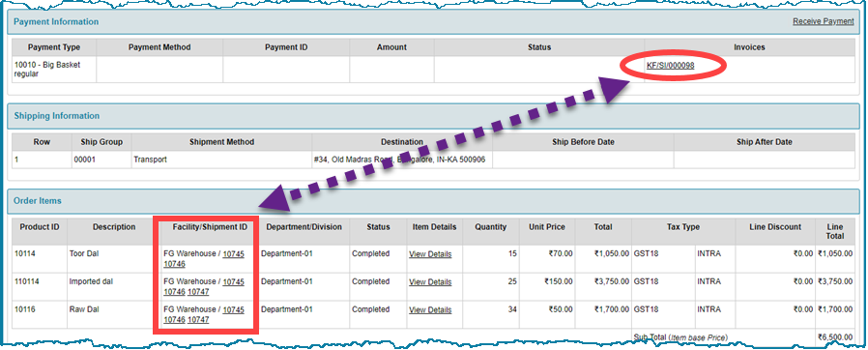Screen dimensions: 868x350
Task: Click the Payment Type column header
Action: (x=54, y=47)
